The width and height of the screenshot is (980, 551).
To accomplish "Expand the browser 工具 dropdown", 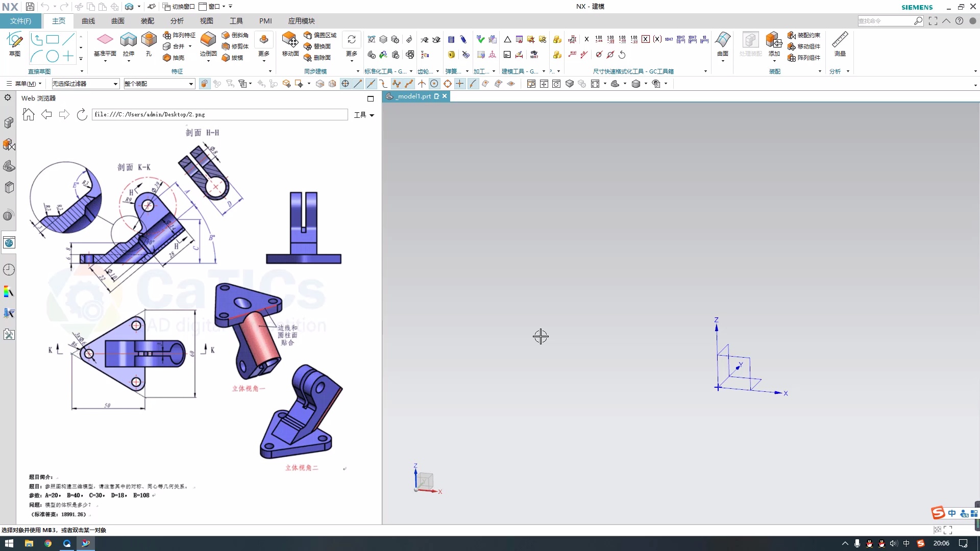I will 364,115.
